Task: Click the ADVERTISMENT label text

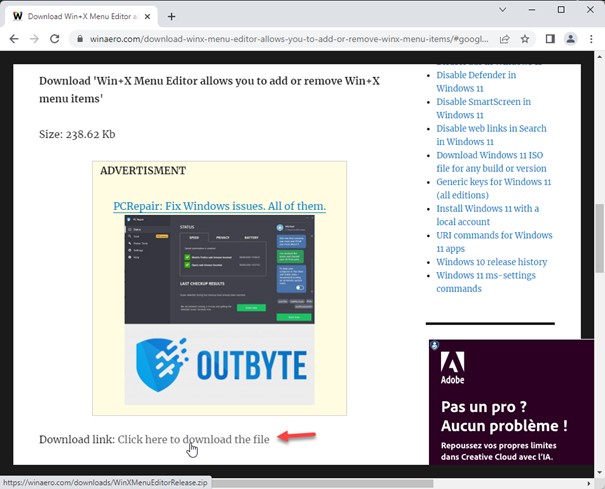Action: pyautogui.click(x=143, y=170)
